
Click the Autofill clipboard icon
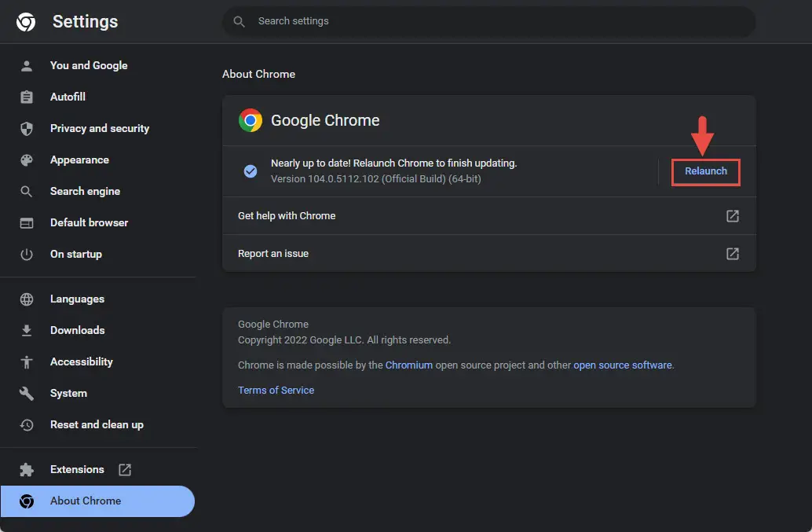click(27, 97)
